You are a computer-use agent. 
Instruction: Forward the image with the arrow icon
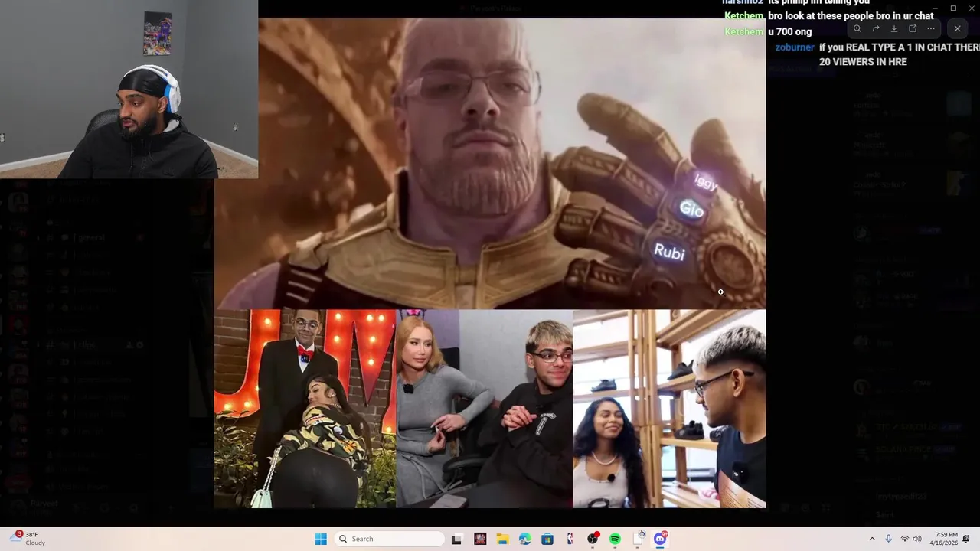pos(876,28)
